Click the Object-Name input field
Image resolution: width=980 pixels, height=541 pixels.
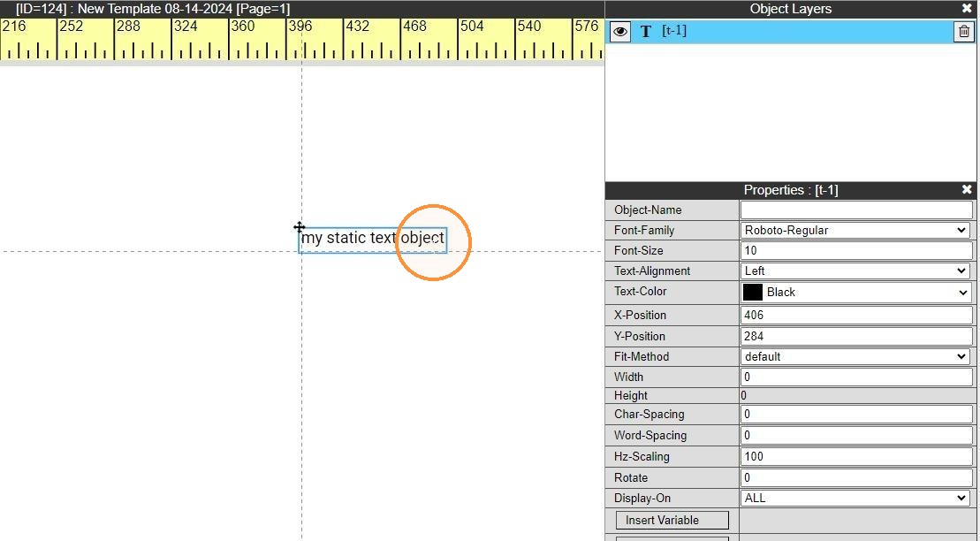pyautogui.click(x=856, y=210)
